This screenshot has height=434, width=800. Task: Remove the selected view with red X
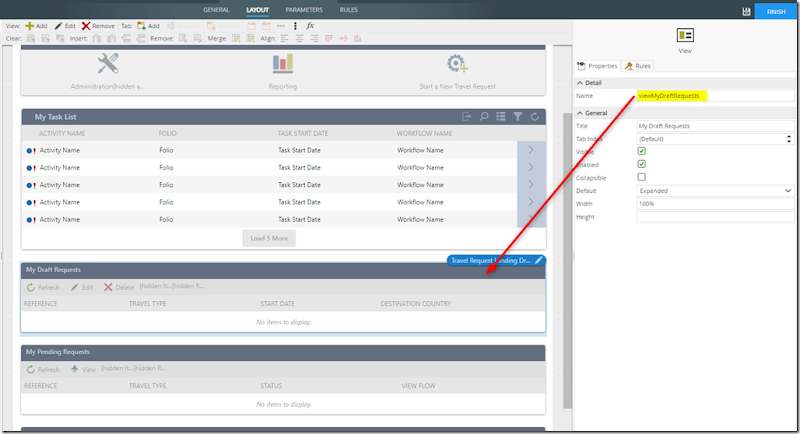click(98, 25)
